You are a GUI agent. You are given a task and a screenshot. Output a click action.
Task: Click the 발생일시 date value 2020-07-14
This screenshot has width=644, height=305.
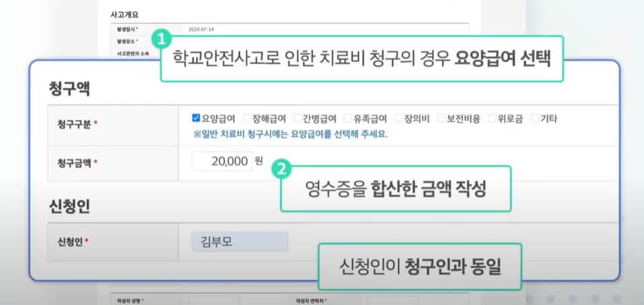(x=201, y=30)
